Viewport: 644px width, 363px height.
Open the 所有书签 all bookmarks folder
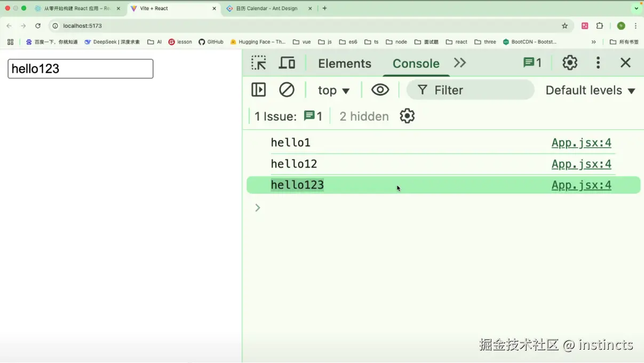tap(624, 42)
